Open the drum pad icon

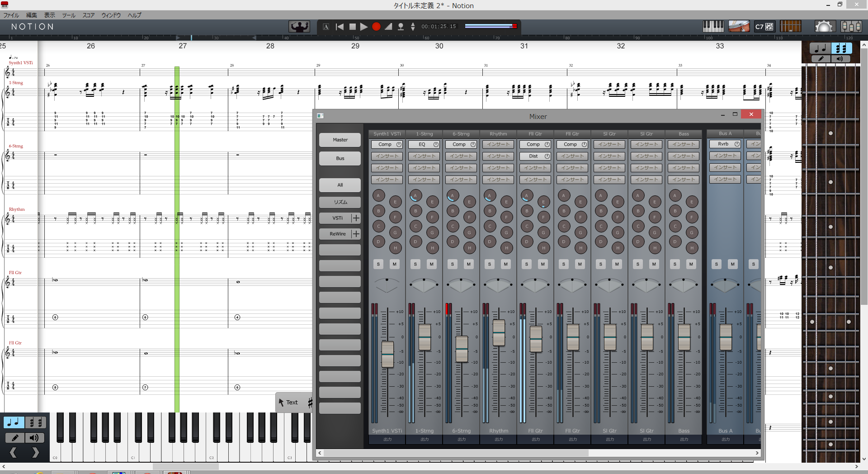tap(739, 27)
